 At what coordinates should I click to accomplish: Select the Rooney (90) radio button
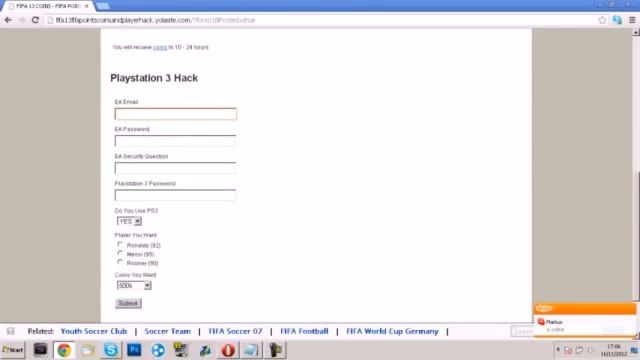click(120, 262)
